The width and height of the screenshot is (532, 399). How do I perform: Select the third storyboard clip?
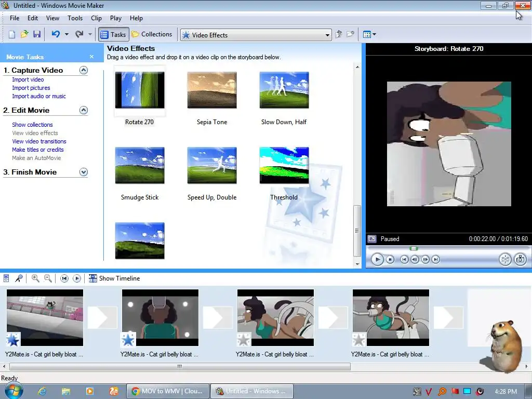[275, 317]
